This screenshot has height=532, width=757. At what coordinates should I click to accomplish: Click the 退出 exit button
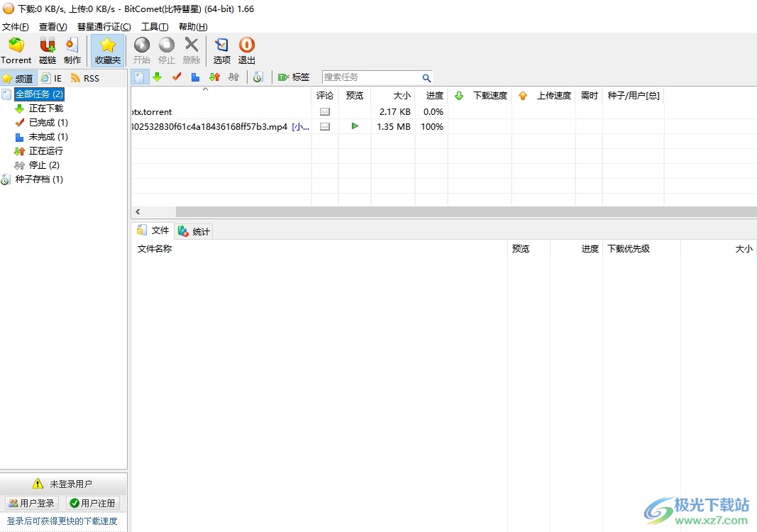click(x=247, y=50)
